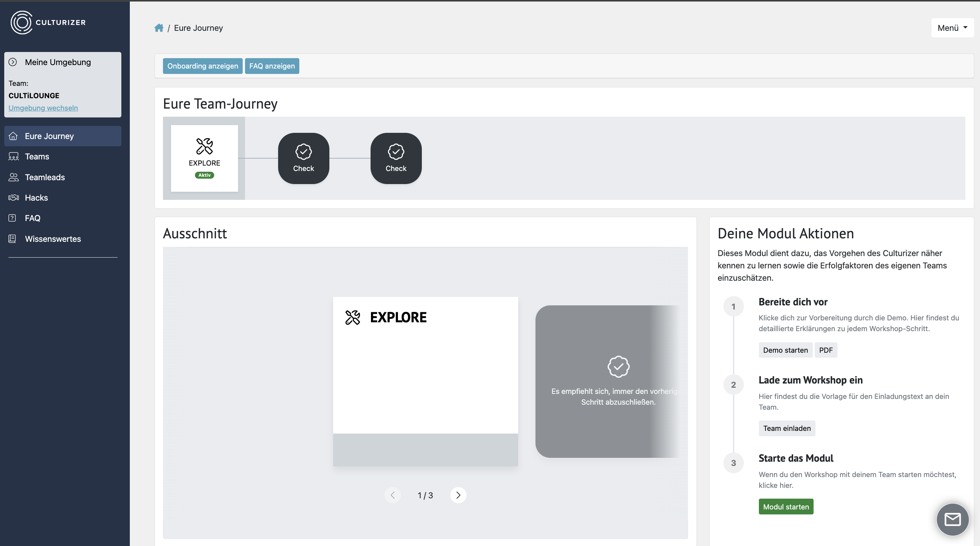The height and width of the screenshot is (546, 980).
Task: Click the Onboarding anzeigen button
Action: [x=203, y=66]
